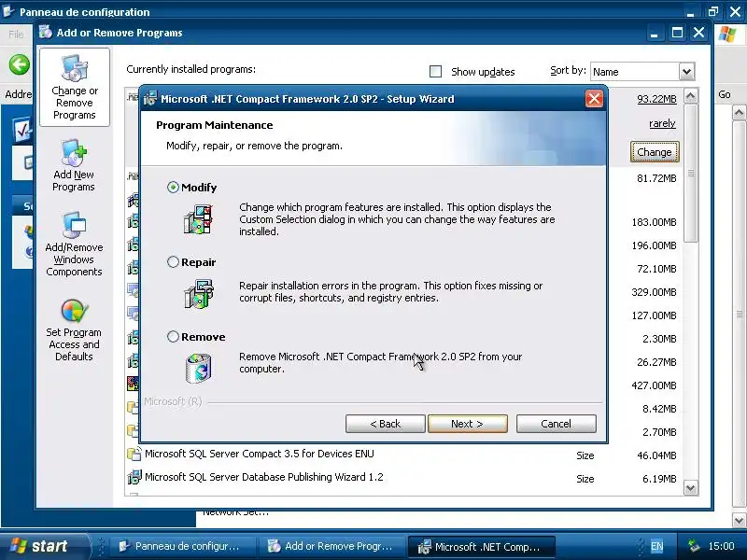Image resolution: width=747 pixels, height=560 pixels.
Task: Open the Sort by dropdown
Action: click(x=686, y=72)
